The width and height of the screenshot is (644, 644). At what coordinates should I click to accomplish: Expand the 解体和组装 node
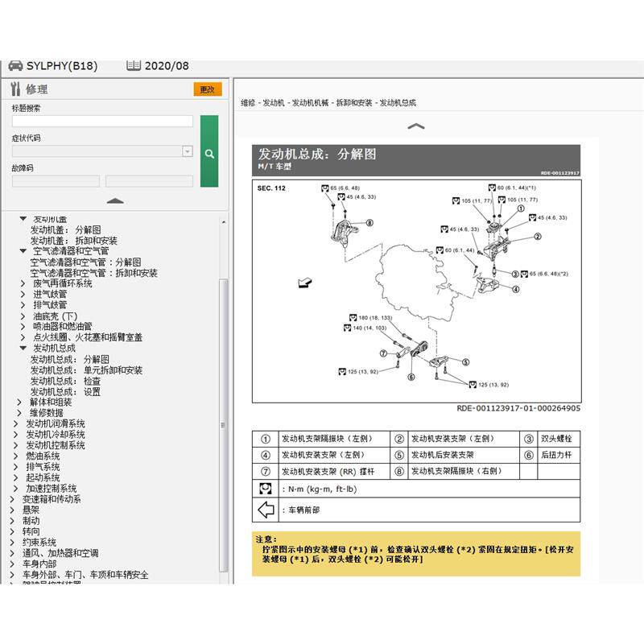tap(19, 402)
